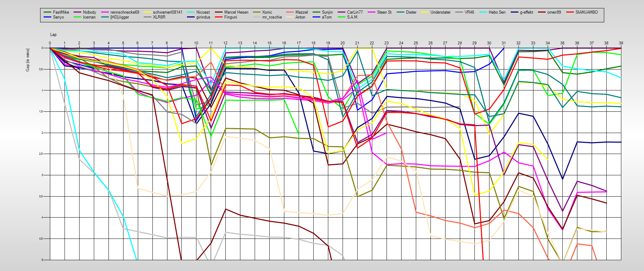Click the Lap axis title
This screenshot has width=644, height=271.
click(53, 35)
